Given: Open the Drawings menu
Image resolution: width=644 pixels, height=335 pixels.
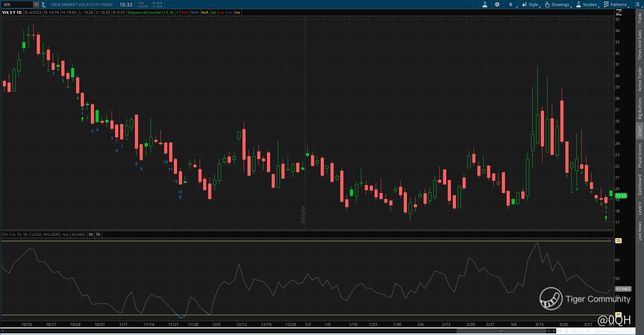Looking at the screenshot, I should click(558, 4).
